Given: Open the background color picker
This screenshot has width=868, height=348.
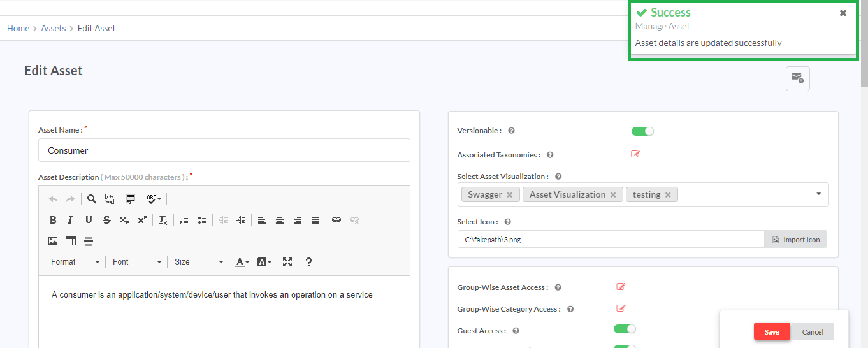Looking at the screenshot, I should click(x=264, y=262).
